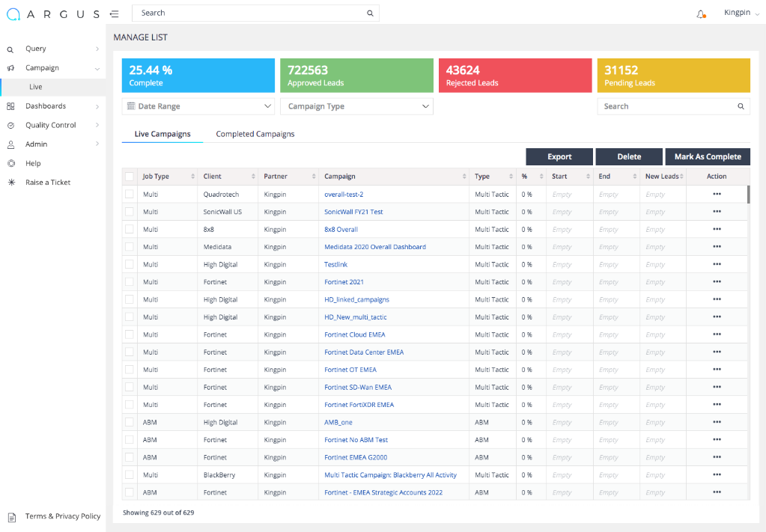The height and width of the screenshot is (532, 766).
Task: Click the Quality Control check icon
Action: (10, 126)
